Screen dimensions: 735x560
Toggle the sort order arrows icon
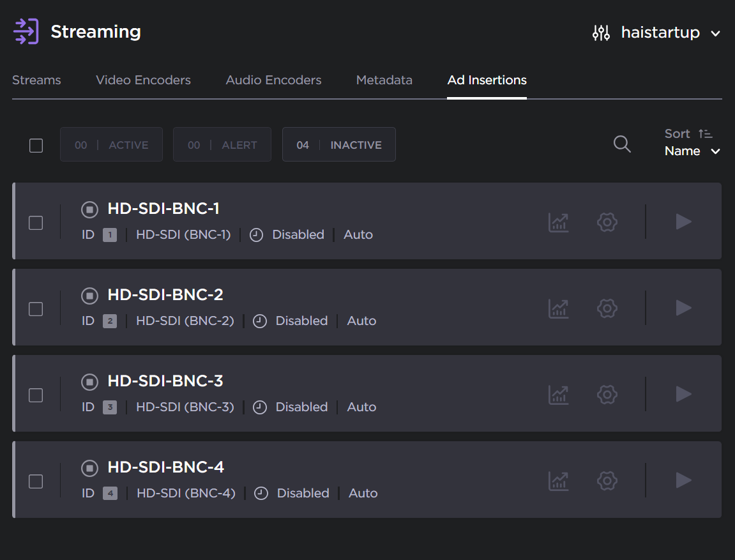coord(706,133)
